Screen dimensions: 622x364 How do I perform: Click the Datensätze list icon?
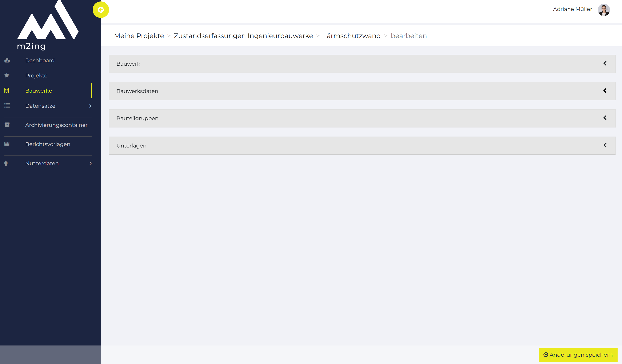(7, 106)
